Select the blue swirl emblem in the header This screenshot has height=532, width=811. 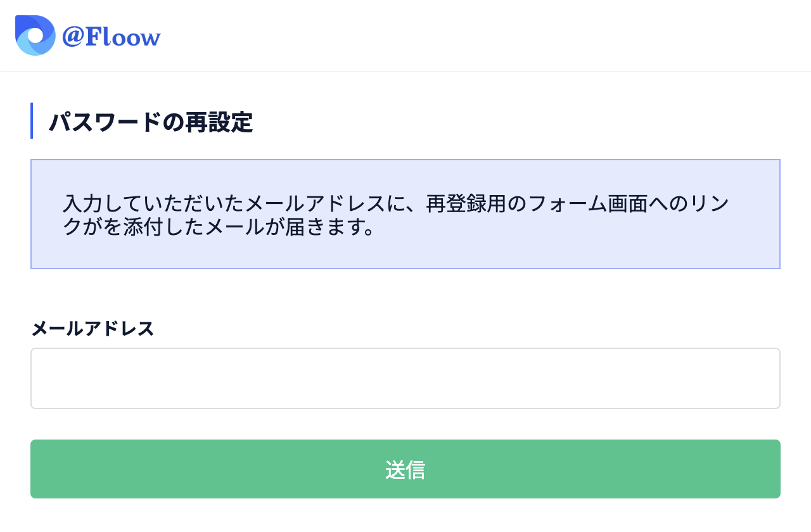[x=35, y=35]
